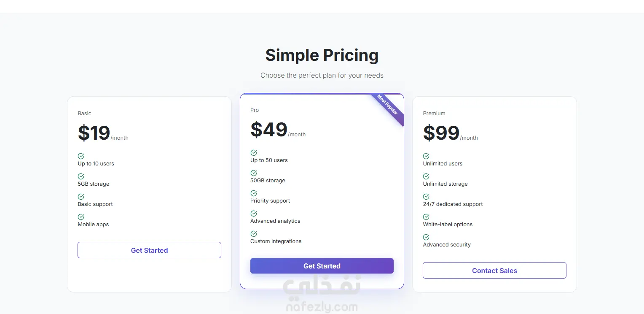Viewport: 644px width, 314px height.
Task: Select the $99 Premium price text
Action: tap(441, 133)
